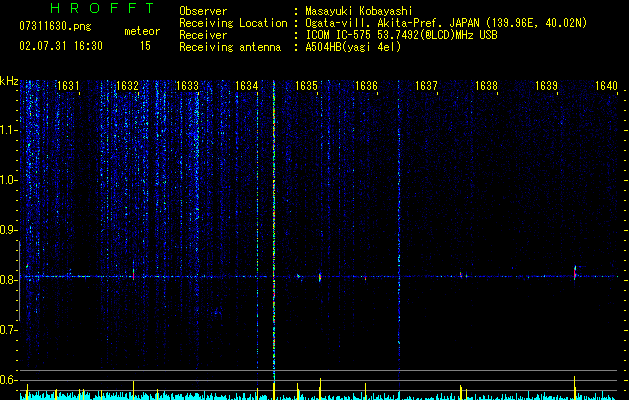
Task: Select the file name 07311630.png
Action: tap(55, 27)
